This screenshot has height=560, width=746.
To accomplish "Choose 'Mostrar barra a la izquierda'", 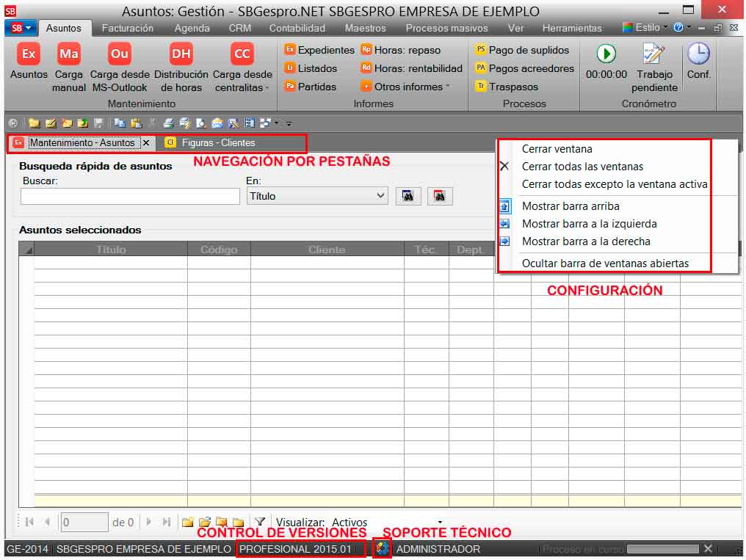I will (589, 224).
